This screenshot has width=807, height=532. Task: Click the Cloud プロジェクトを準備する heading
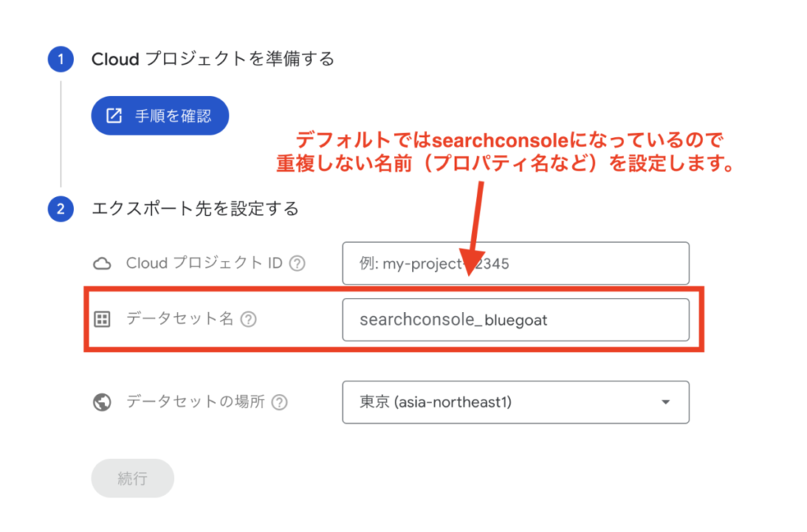[x=213, y=59]
